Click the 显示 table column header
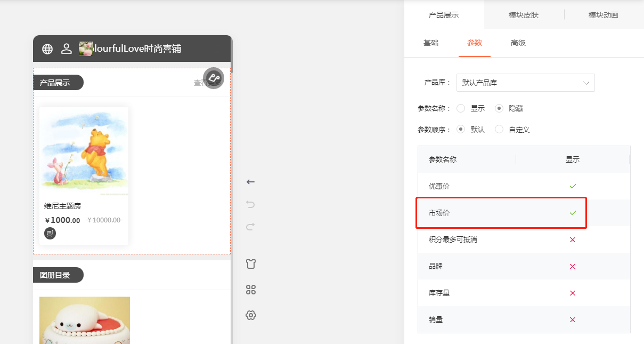644x344 pixels. (573, 159)
